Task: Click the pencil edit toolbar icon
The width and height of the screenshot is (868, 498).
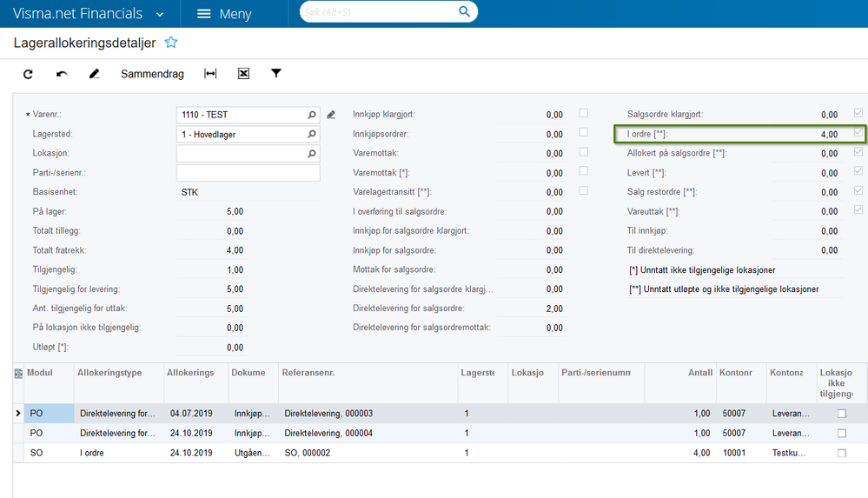Action: coord(94,74)
